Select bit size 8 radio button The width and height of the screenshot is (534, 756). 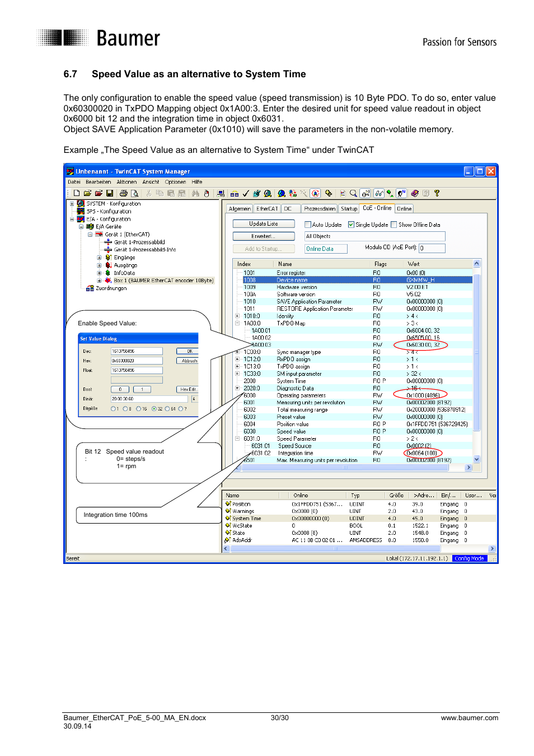pos(125,409)
